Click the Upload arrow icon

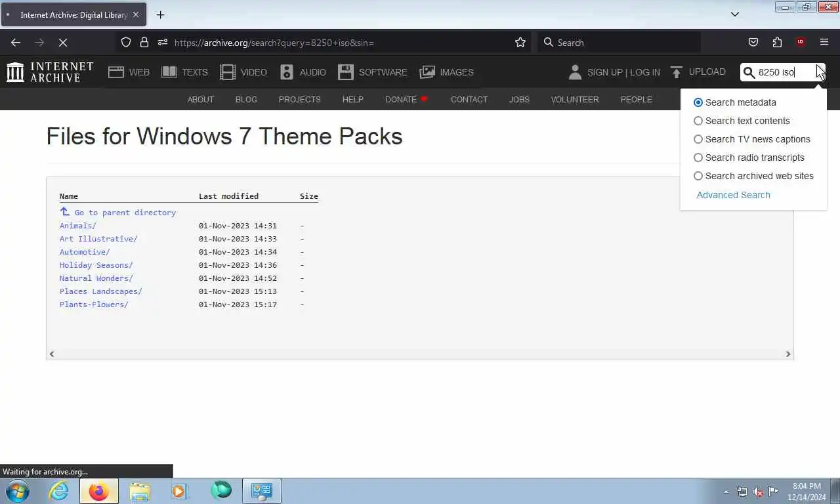677,72
